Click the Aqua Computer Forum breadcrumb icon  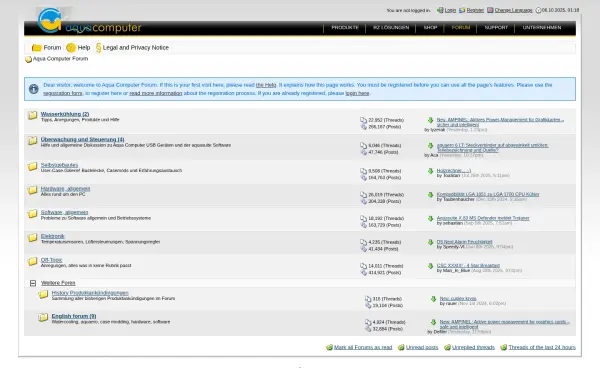[x=28, y=59]
